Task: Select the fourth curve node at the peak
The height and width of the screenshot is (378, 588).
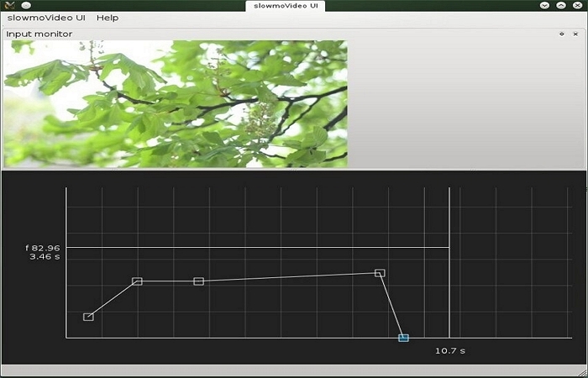Action: pos(380,273)
